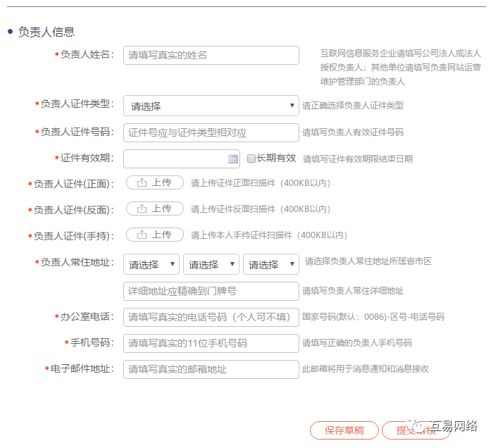
Task: Upload the 负责人证件(手持) scan
Action: pyautogui.click(x=155, y=235)
